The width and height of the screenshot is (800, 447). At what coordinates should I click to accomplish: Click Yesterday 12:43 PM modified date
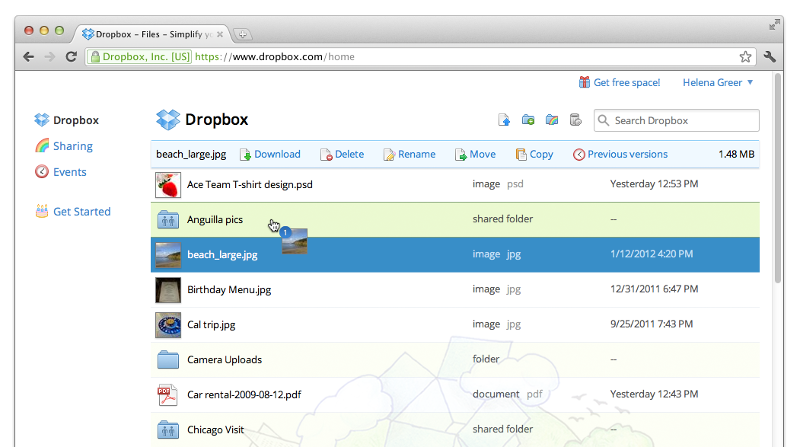point(654,394)
